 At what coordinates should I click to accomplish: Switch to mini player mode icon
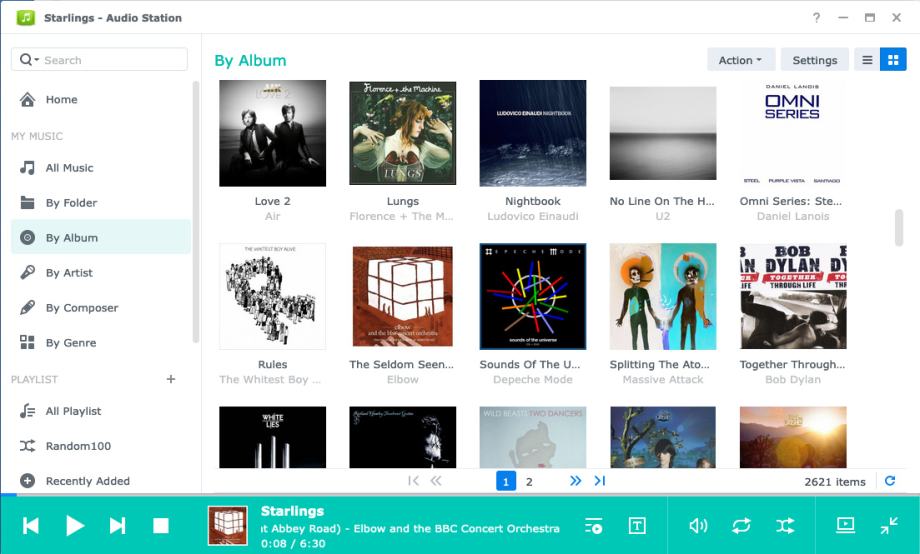pos(889,525)
